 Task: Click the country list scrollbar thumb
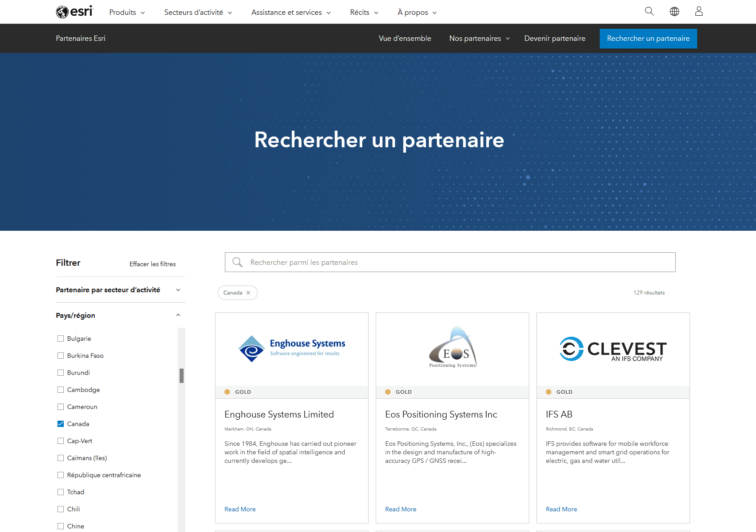click(181, 376)
